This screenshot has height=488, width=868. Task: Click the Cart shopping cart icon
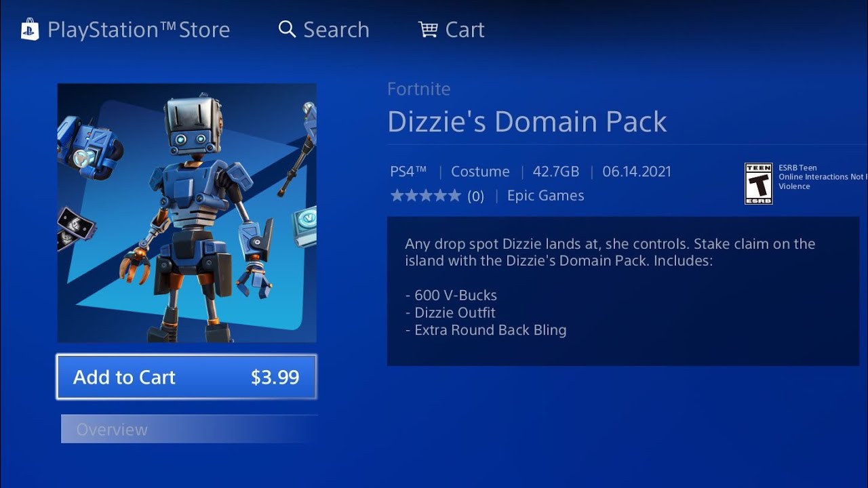pos(428,29)
